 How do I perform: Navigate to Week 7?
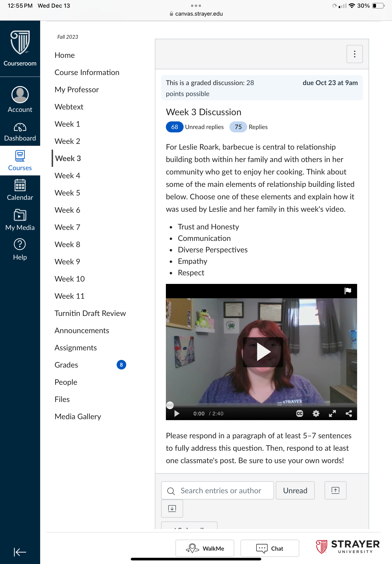coord(68,227)
